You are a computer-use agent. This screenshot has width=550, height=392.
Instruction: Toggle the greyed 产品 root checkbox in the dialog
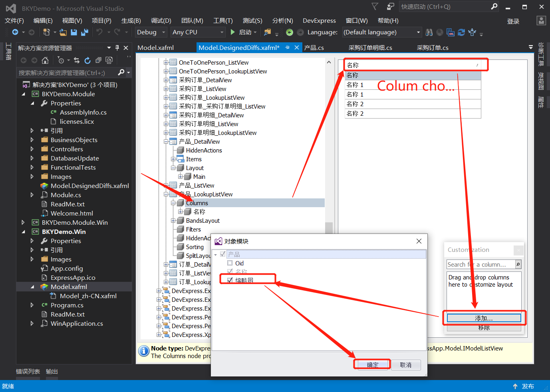pyautogui.click(x=223, y=254)
